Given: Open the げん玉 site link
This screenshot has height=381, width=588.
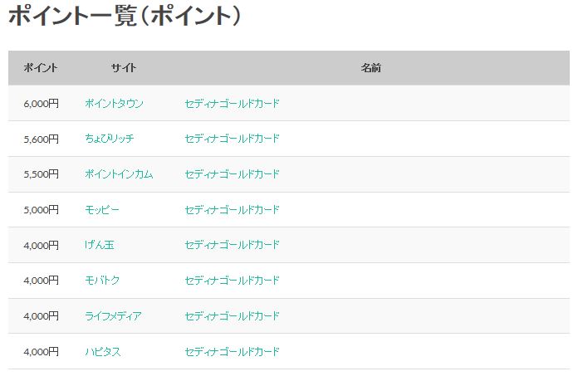Looking at the screenshot, I should tap(100, 245).
